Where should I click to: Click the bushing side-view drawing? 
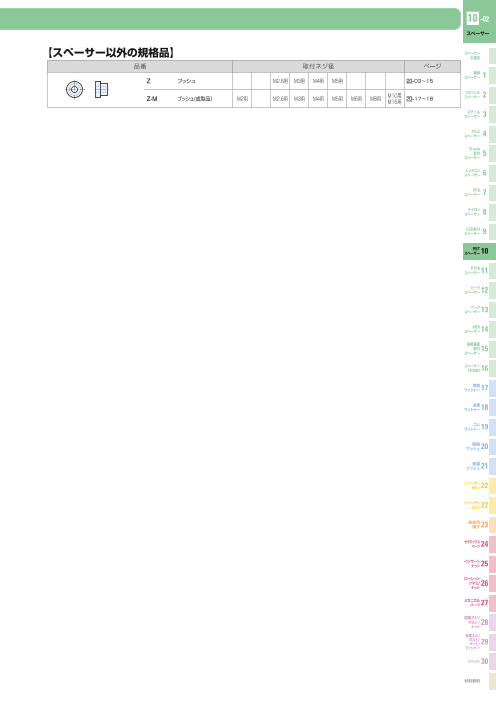(x=102, y=90)
